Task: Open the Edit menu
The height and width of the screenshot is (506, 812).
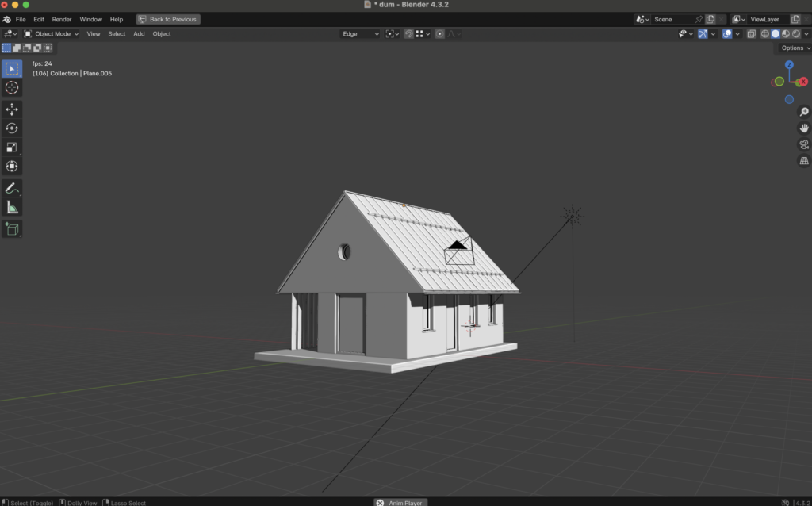Action: click(39, 19)
